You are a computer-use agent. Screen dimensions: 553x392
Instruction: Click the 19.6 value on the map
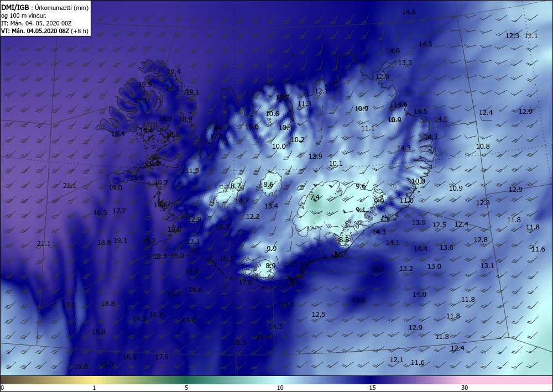(160, 205)
